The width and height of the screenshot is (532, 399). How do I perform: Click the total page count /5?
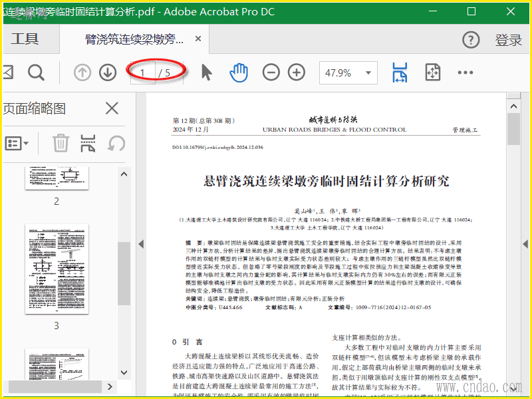(x=164, y=72)
